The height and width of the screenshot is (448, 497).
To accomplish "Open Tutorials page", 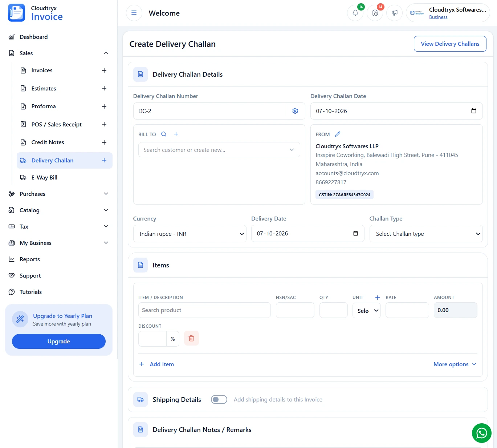I will click(30, 292).
